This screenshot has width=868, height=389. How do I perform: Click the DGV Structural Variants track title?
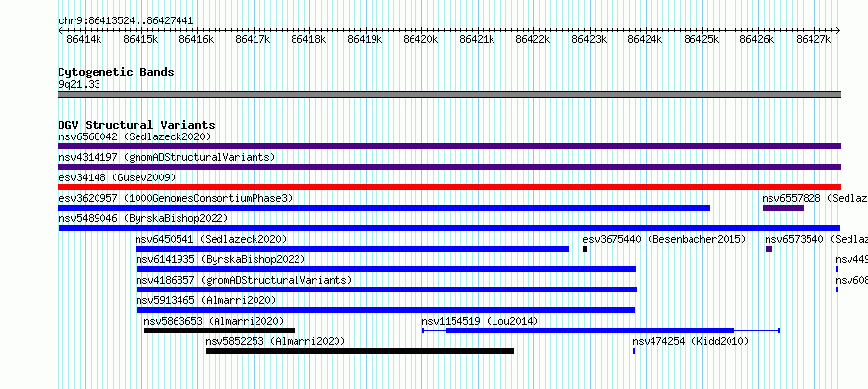pyautogui.click(x=137, y=125)
